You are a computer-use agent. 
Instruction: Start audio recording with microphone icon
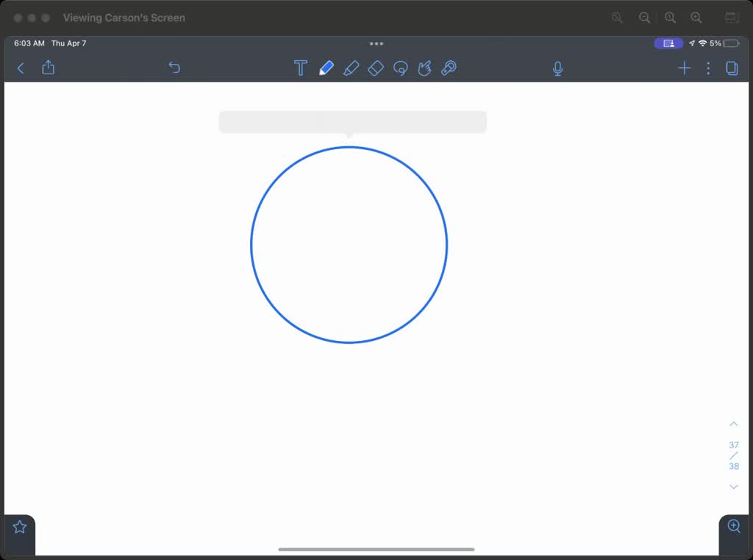tap(557, 68)
